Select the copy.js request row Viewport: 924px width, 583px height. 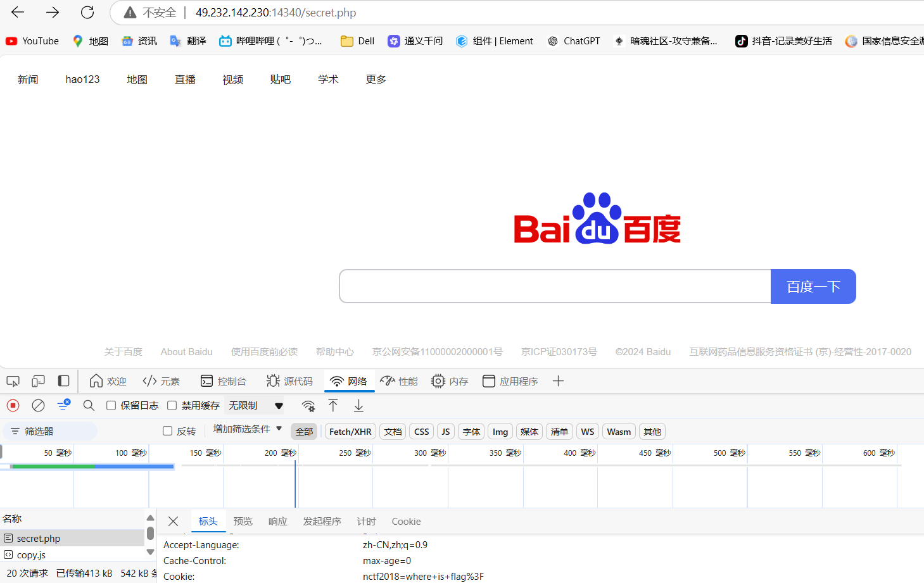(x=72, y=555)
